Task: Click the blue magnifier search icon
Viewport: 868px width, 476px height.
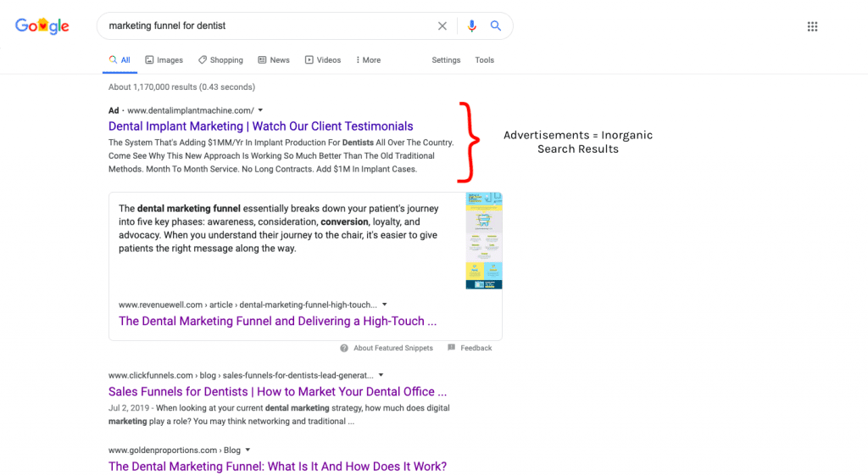Action: click(495, 25)
